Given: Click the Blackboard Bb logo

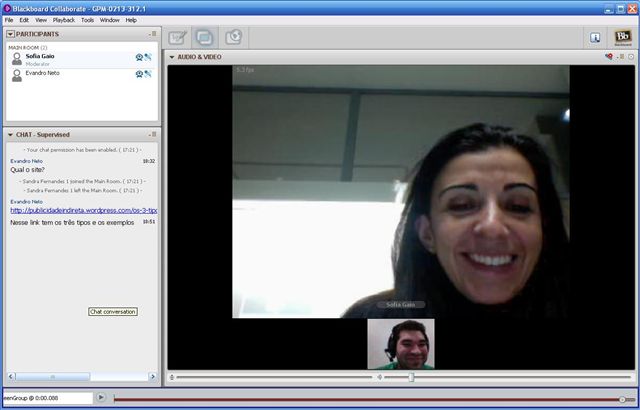Looking at the screenshot, I should 623,38.
